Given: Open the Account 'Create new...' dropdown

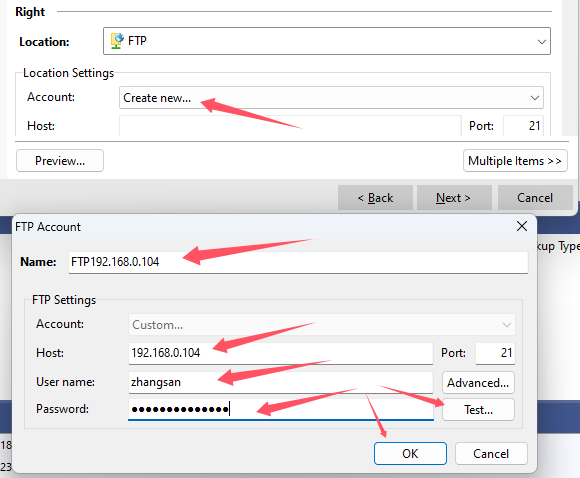Looking at the screenshot, I should 331,98.
